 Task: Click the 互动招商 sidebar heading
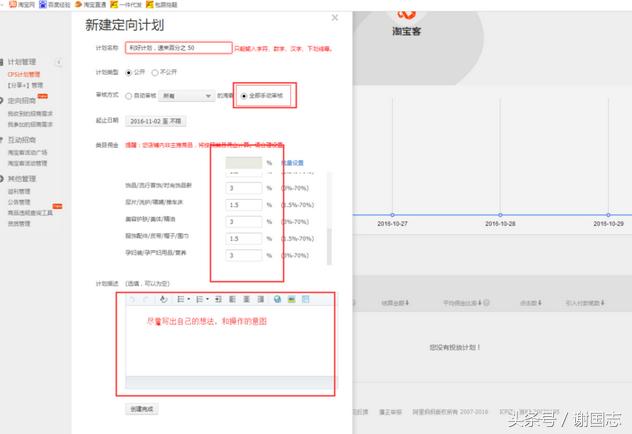pyautogui.click(x=22, y=140)
